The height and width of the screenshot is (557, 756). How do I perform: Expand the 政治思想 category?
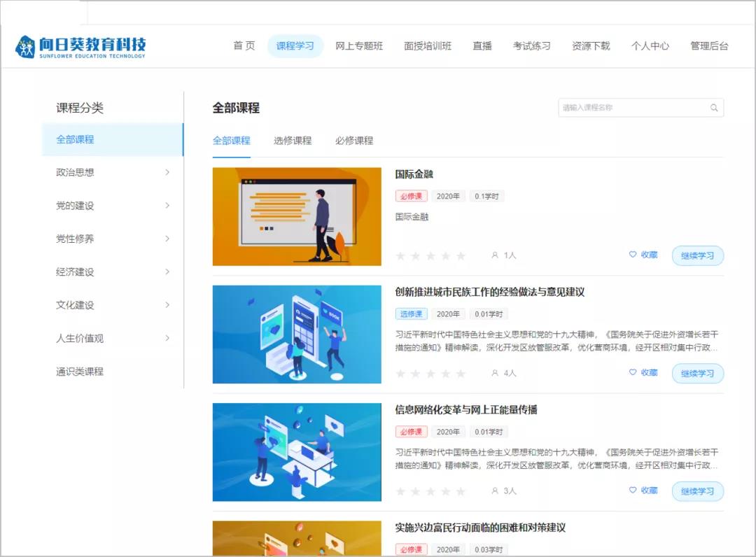167,172
